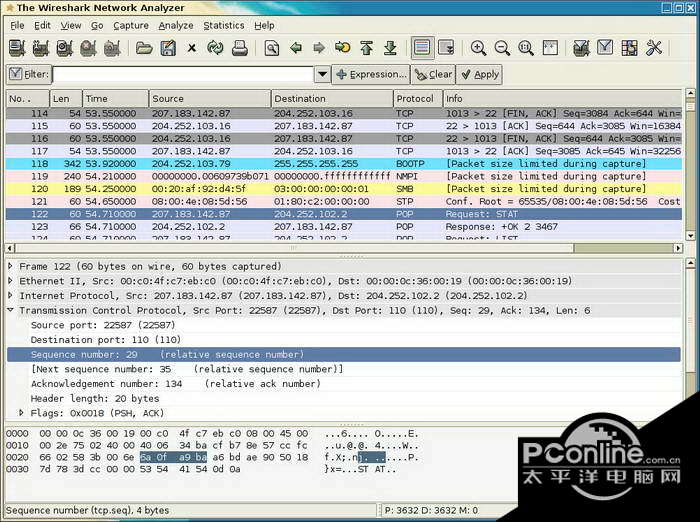Reload the capture file
This screenshot has height=522, width=700.
tap(215, 48)
